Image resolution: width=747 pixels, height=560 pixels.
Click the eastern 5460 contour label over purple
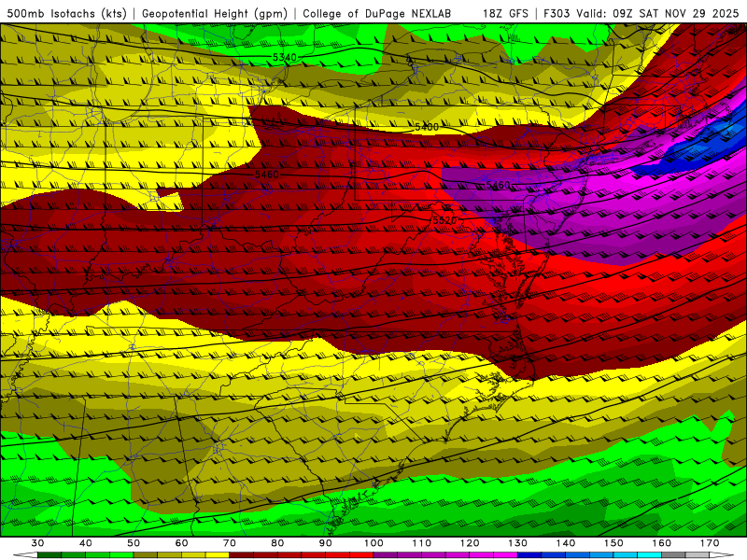498,184
